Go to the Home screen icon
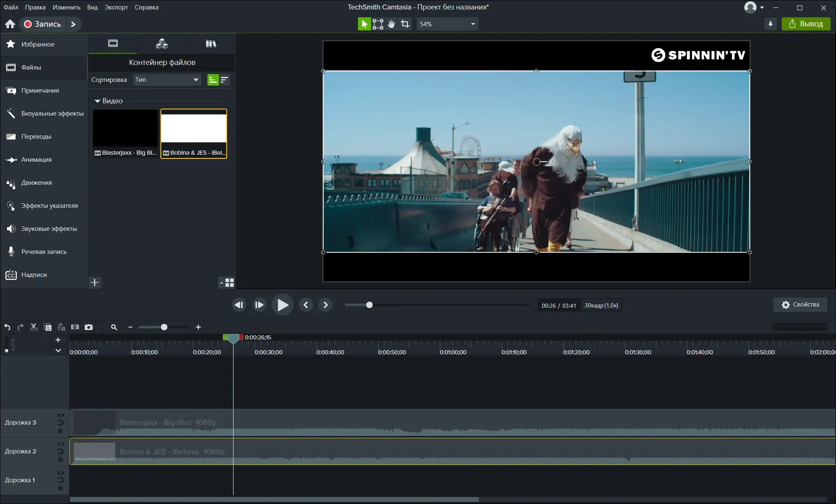This screenshot has height=504, width=836. point(10,24)
